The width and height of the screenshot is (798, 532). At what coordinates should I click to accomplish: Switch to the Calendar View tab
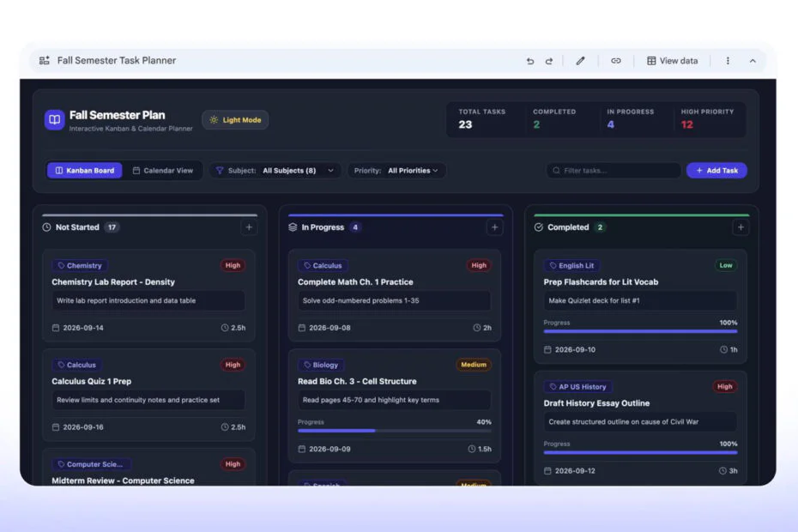coord(163,171)
